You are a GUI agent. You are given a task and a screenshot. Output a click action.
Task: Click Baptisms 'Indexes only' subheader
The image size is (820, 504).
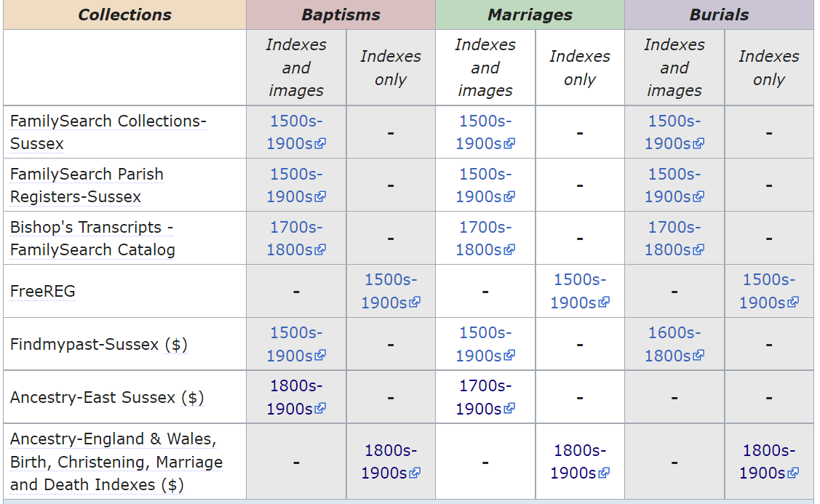[x=391, y=68]
